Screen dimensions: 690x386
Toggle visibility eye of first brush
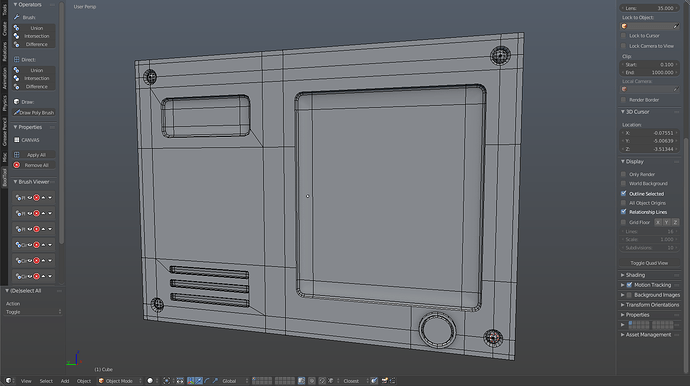point(30,198)
